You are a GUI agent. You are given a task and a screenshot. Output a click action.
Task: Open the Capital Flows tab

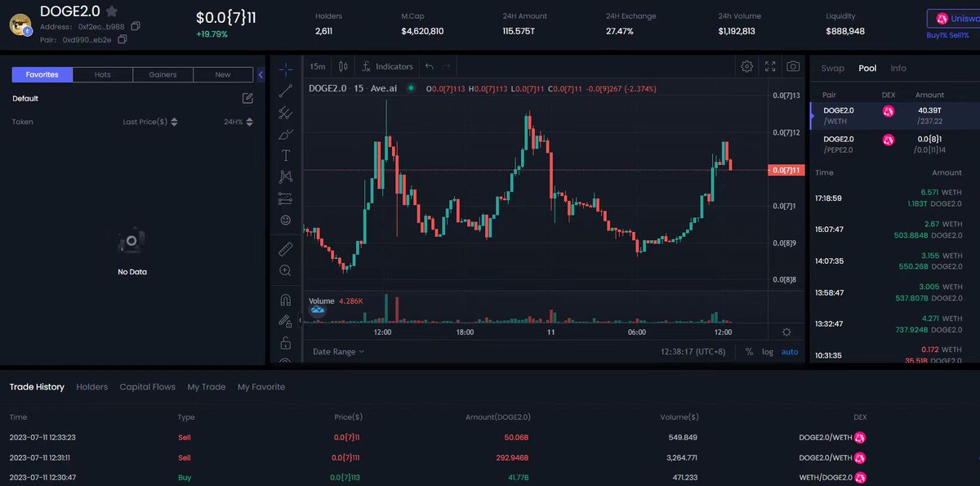[x=148, y=387]
